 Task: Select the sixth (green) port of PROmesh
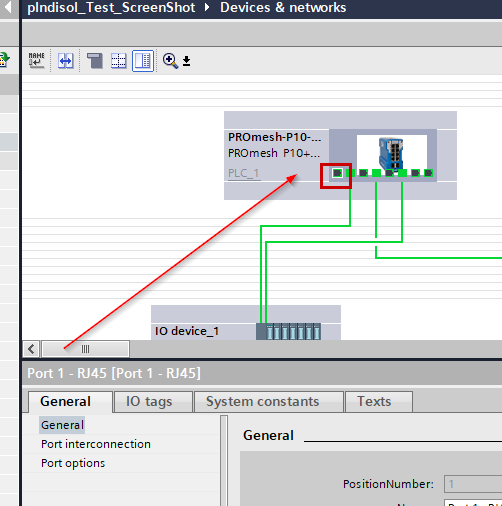click(402, 173)
